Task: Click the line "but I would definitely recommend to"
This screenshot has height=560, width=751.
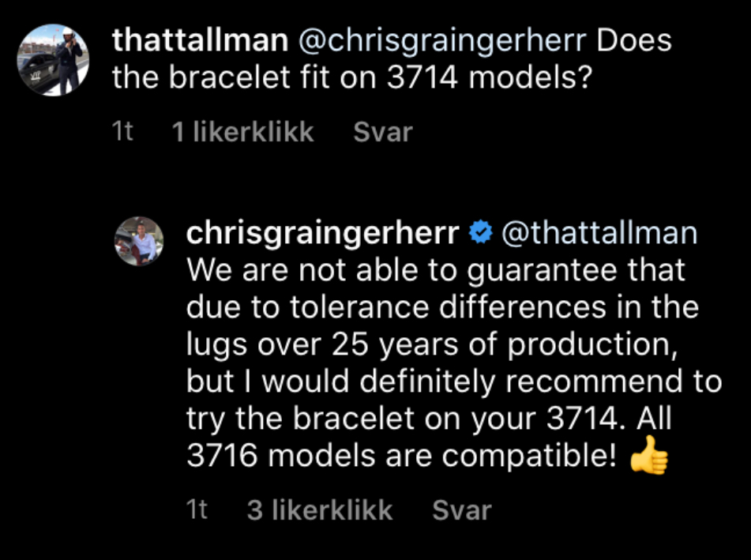Action: (454, 381)
